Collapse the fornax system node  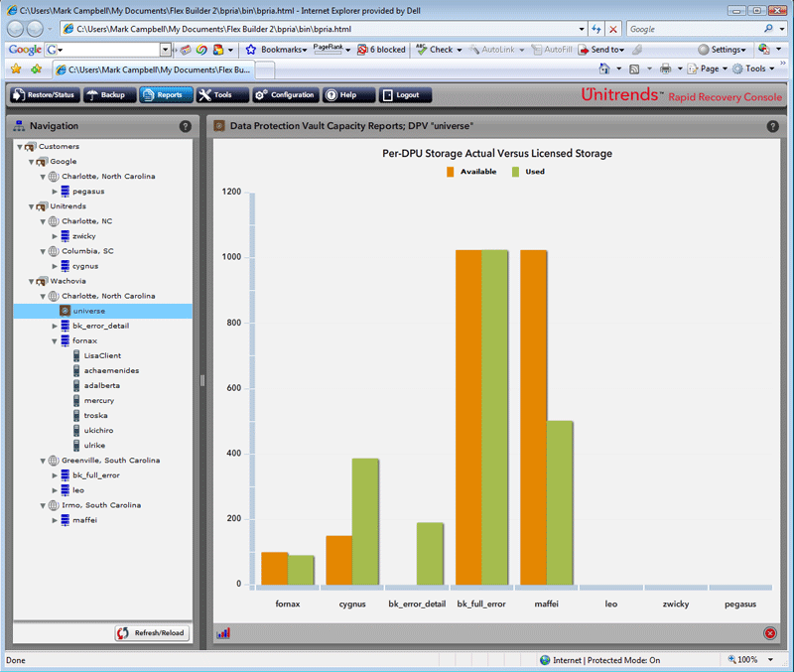click(55, 341)
